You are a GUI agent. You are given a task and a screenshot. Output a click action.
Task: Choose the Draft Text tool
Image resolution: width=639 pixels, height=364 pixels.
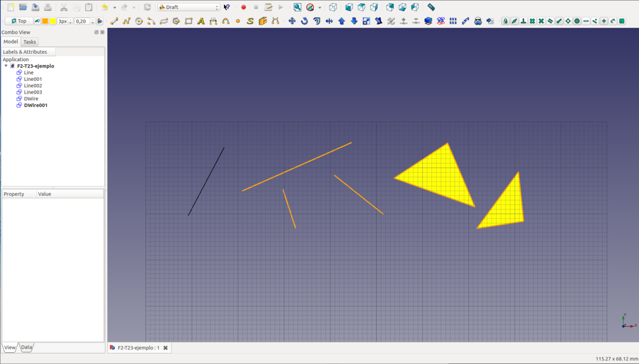click(x=201, y=21)
